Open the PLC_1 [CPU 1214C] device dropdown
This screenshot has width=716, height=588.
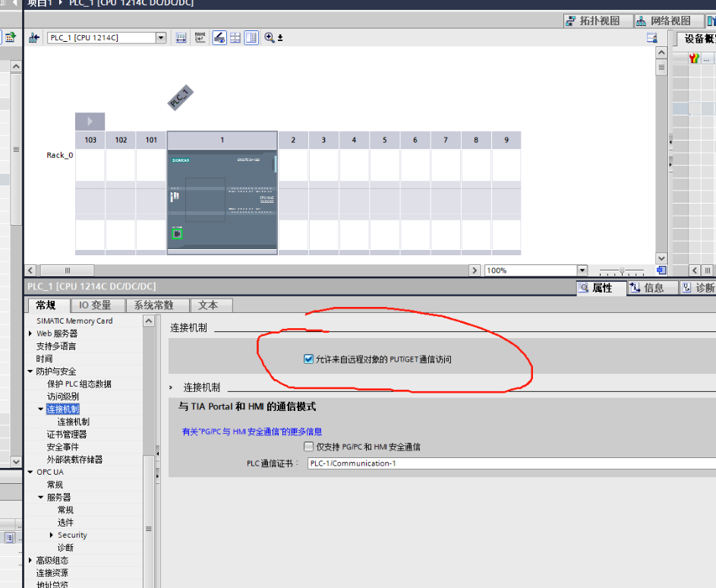[x=160, y=37]
